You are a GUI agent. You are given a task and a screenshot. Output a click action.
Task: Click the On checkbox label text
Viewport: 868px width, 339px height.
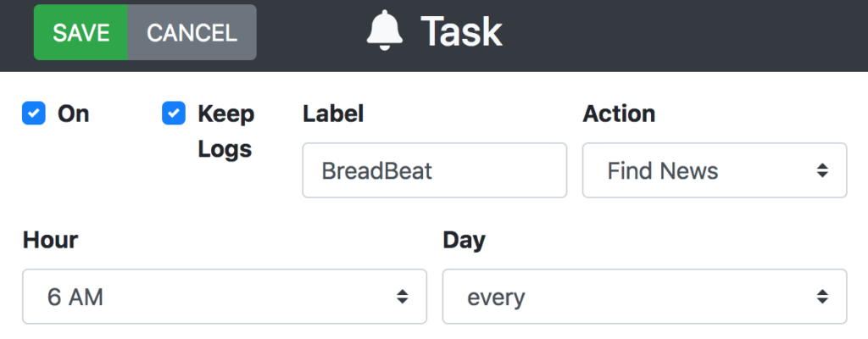tap(73, 114)
